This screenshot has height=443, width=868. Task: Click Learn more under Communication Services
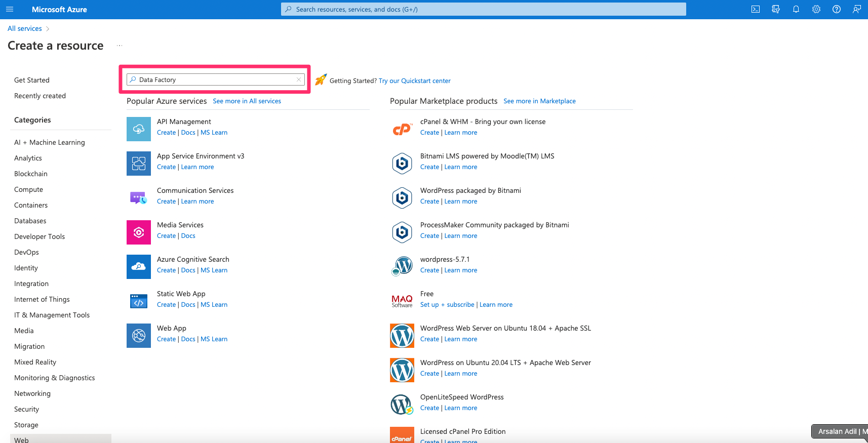click(198, 201)
